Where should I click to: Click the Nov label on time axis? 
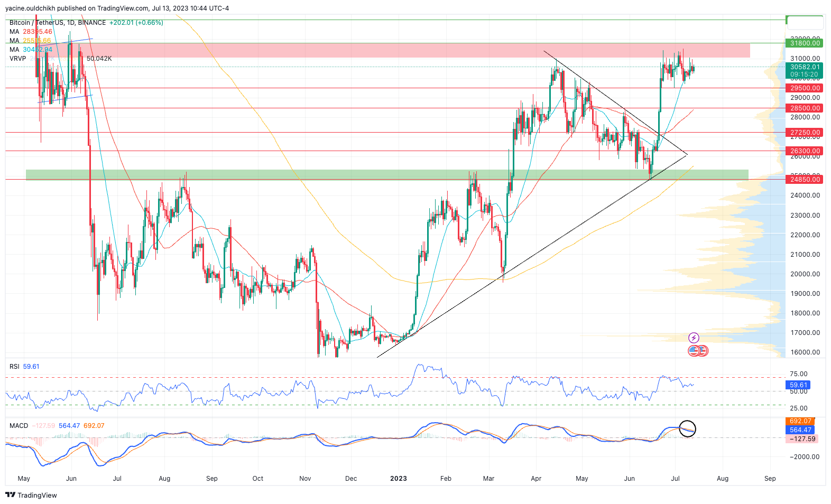pyautogui.click(x=305, y=479)
